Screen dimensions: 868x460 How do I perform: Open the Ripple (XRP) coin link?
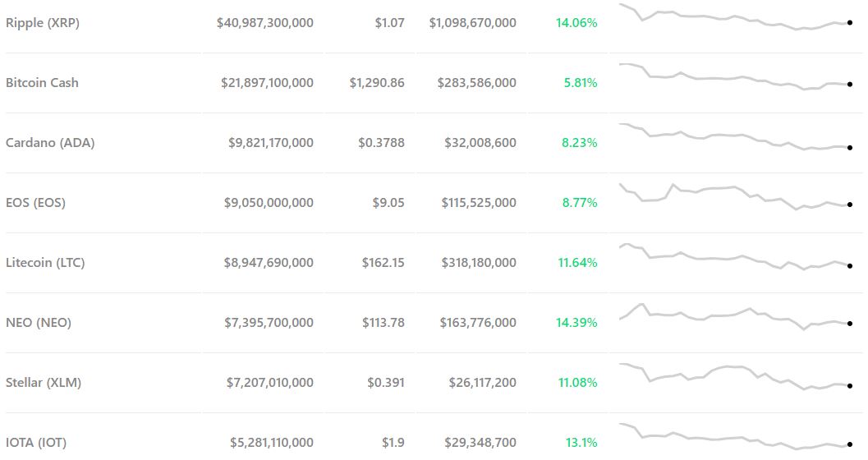coord(43,23)
